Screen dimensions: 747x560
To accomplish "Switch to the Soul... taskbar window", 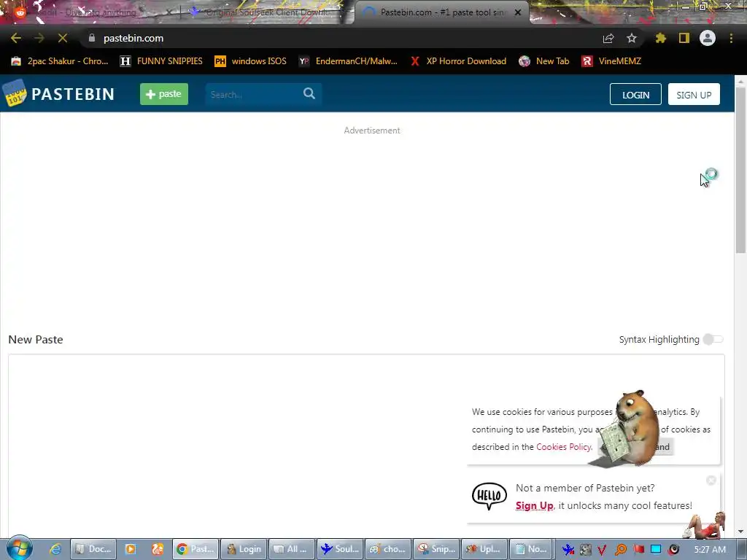I will pos(340,549).
